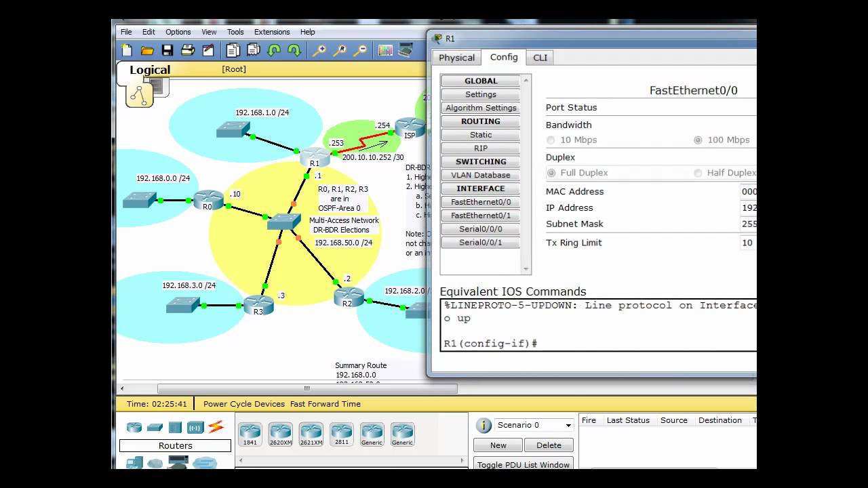Click the scenario info icon
This screenshot has height=488, width=868.
pyautogui.click(x=484, y=425)
